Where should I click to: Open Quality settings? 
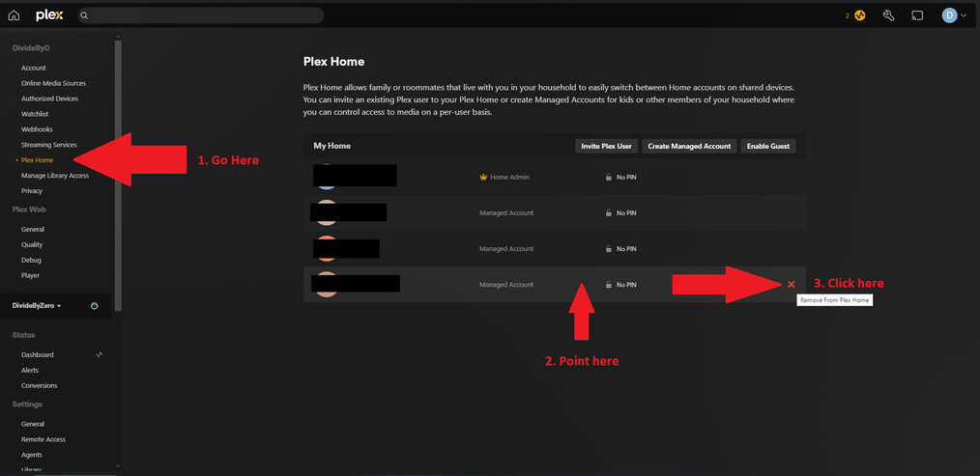coord(32,245)
